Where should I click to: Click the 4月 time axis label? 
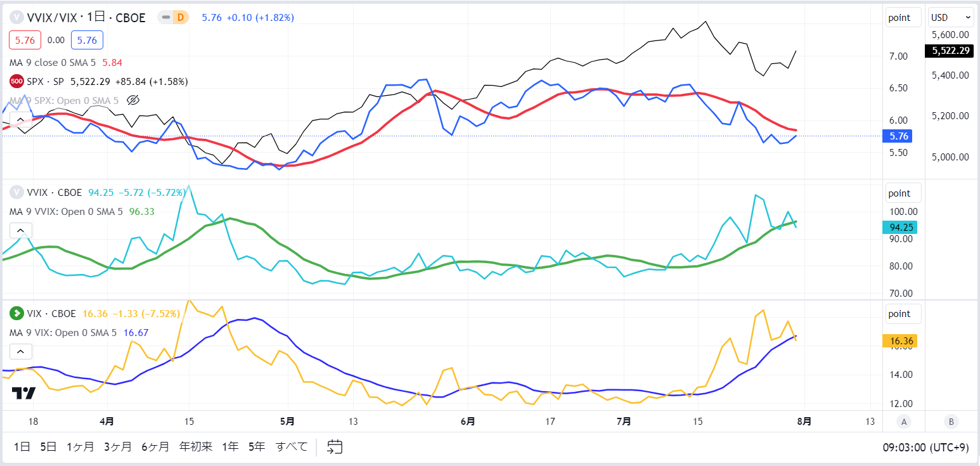click(106, 422)
